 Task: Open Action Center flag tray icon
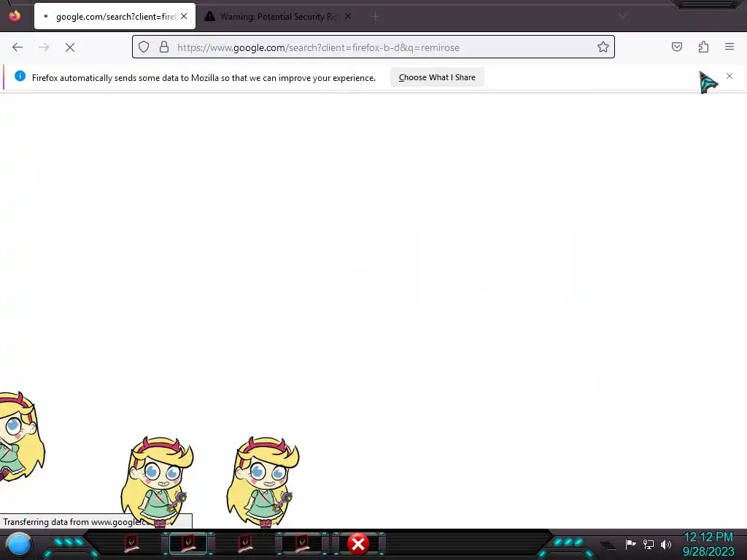tap(631, 544)
